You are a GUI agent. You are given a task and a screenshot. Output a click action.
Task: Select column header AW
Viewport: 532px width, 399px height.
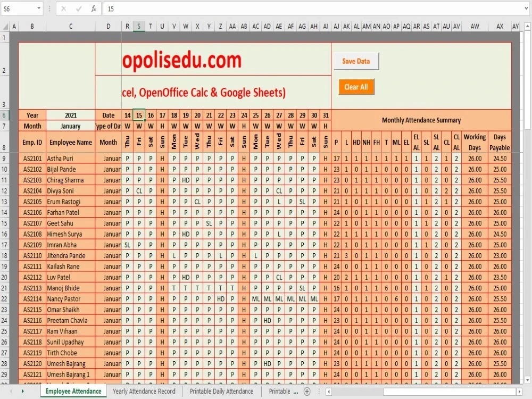click(475, 26)
